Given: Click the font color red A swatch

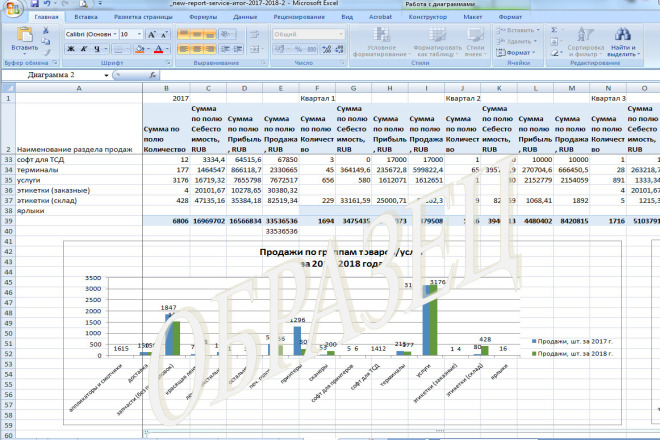Looking at the screenshot, I should pos(158,49).
